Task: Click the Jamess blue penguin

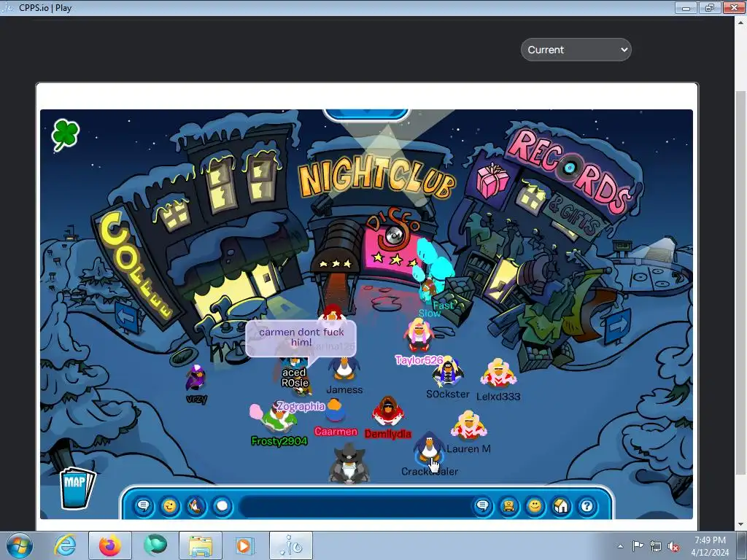Action: coord(343,369)
